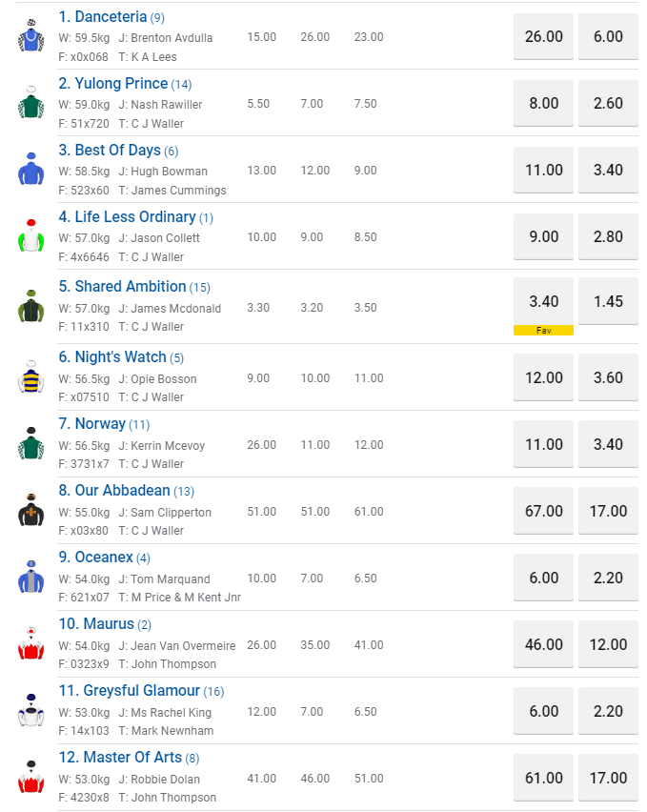Open the Best Of Days runner link
Screen dimensions: 647x812
coord(118,151)
